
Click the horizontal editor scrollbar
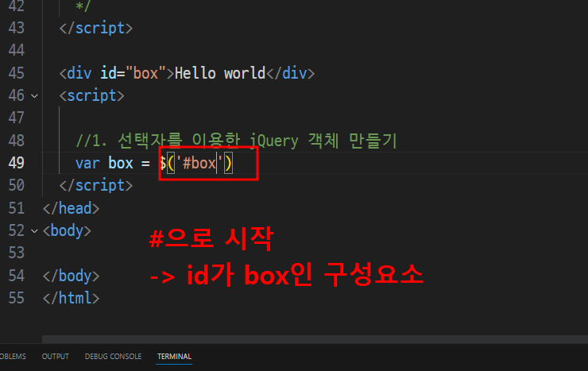(315, 339)
